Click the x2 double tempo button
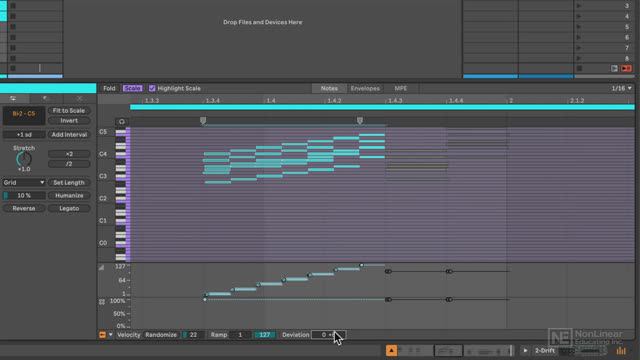640x360 pixels. (x=69, y=154)
